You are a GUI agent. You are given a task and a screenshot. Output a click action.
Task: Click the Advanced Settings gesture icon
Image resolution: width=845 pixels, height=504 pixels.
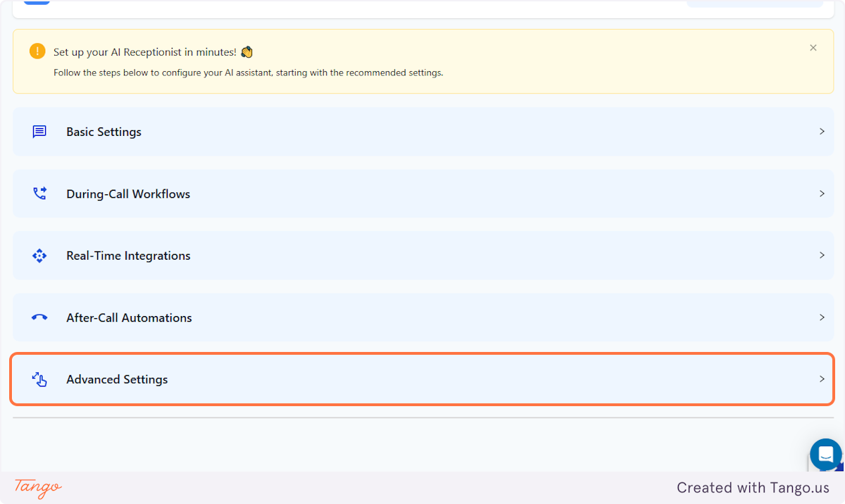pyautogui.click(x=39, y=379)
